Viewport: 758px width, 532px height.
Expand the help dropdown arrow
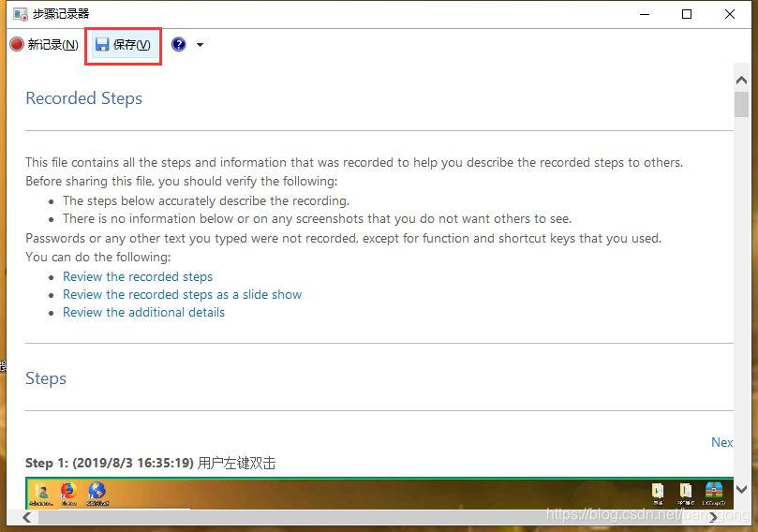[200, 45]
